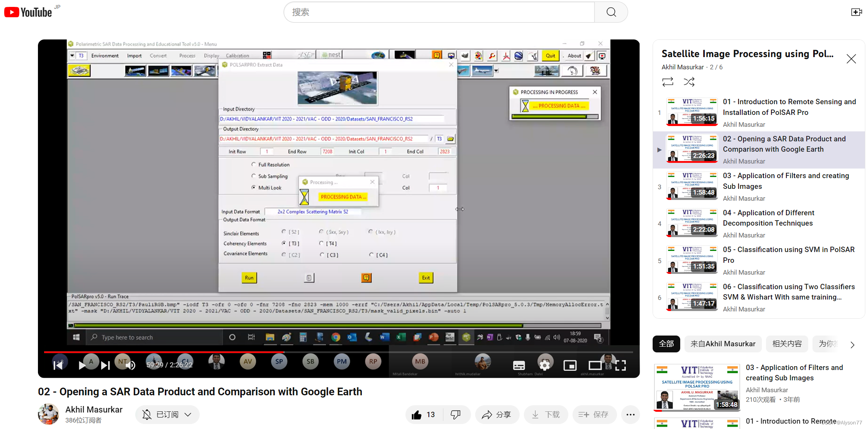This screenshot has height=429, width=868.
Task: Open more actions three-dot menu
Action: coord(630,414)
